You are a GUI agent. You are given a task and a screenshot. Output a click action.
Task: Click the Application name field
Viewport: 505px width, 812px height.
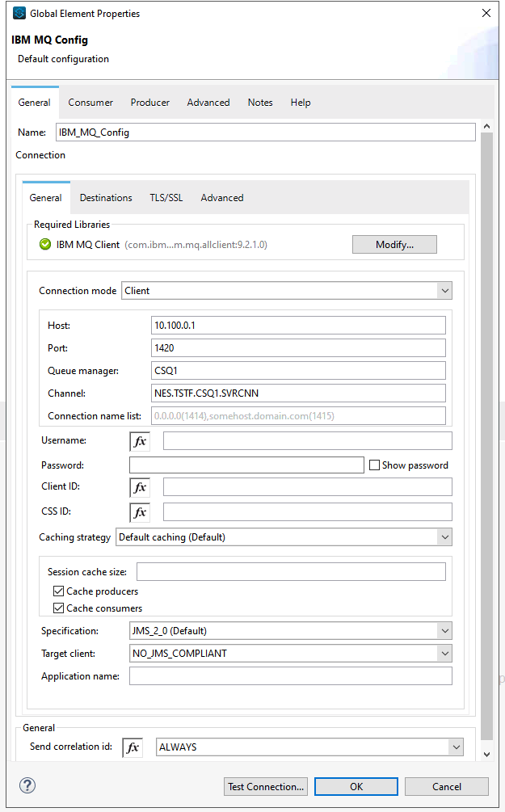point(291,675)
